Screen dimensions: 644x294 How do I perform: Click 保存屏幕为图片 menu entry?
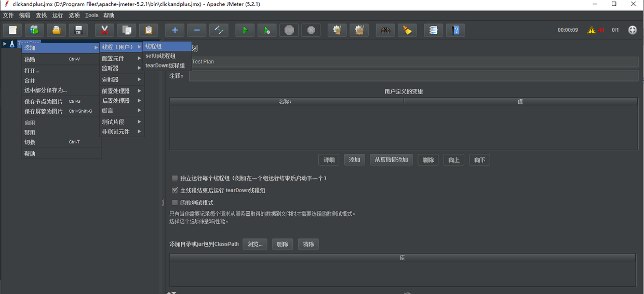tap(61, 112)
